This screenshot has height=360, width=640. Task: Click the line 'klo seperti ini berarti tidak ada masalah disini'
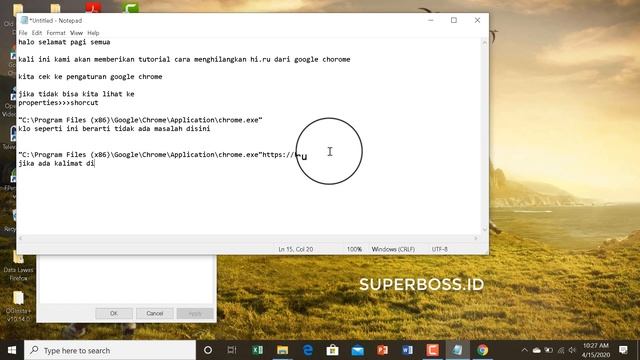114,129
